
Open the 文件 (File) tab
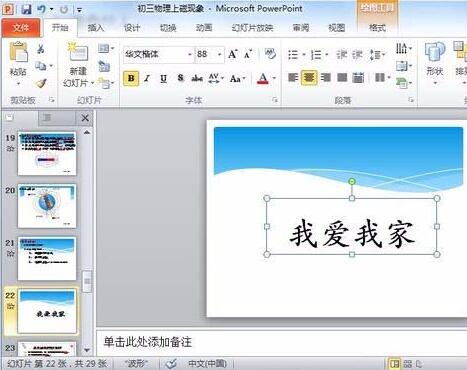point(21,28)
